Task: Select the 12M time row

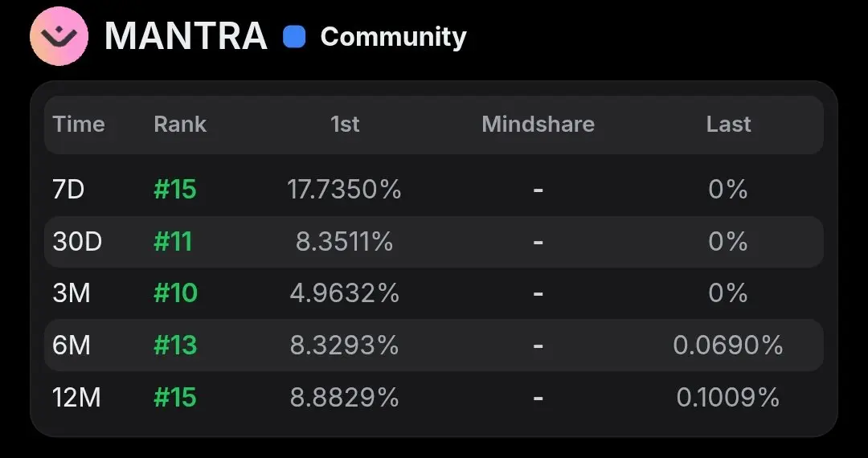Action: click(434, 397)
